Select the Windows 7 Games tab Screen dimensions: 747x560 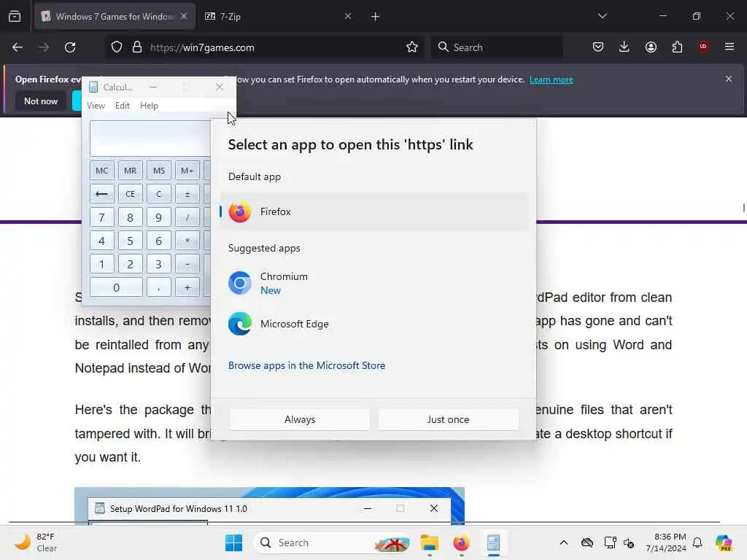115,17
